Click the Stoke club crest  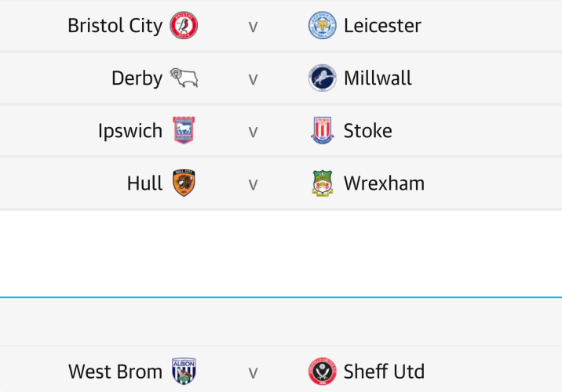point(322,131)
